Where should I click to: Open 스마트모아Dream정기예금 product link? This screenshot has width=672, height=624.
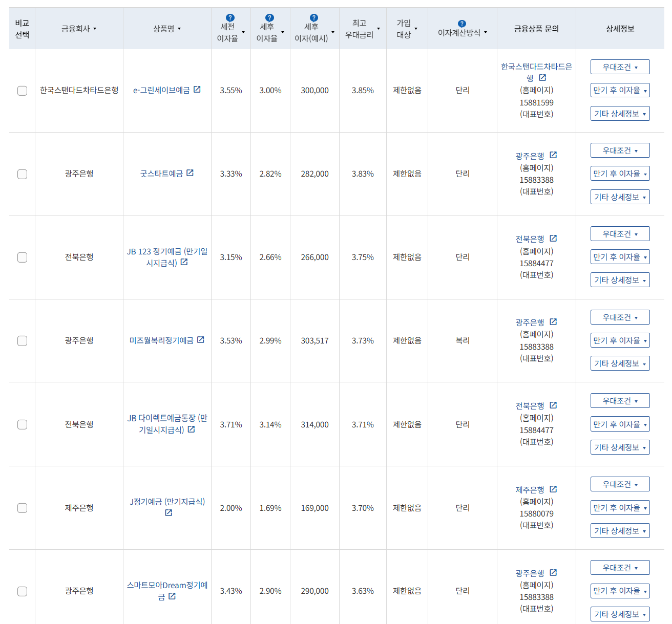[x=167, y=591]
